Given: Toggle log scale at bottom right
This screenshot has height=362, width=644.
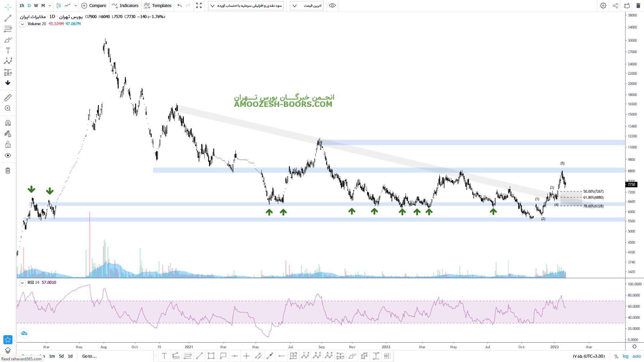Looking at the screenshot, I should [x=625, y=356].
